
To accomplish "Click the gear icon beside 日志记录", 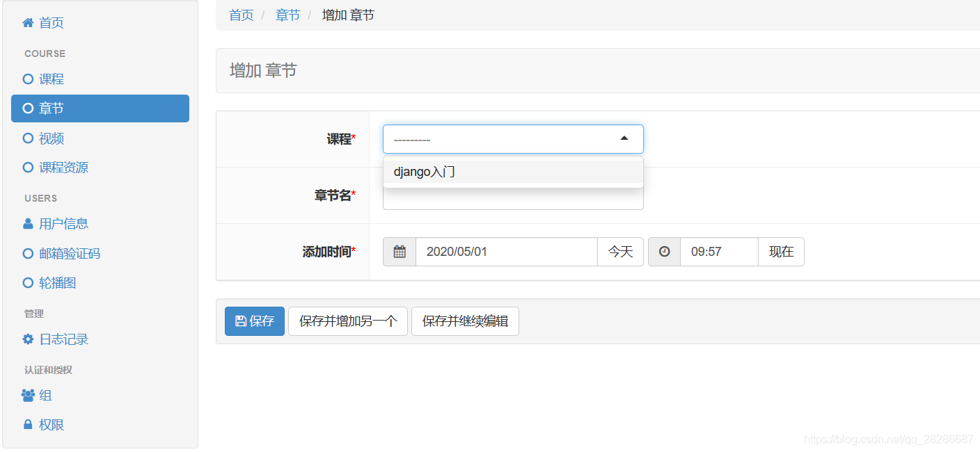I will pos(28,339).
